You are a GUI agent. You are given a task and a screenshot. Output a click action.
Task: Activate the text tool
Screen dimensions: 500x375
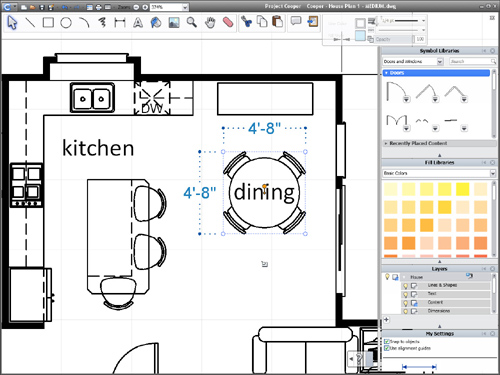138,23
